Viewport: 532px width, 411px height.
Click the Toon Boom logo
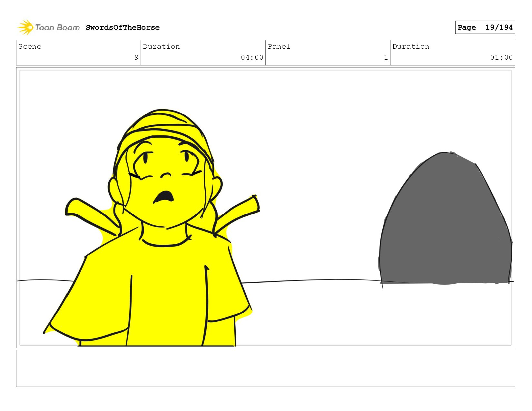(x=48, y=27)
